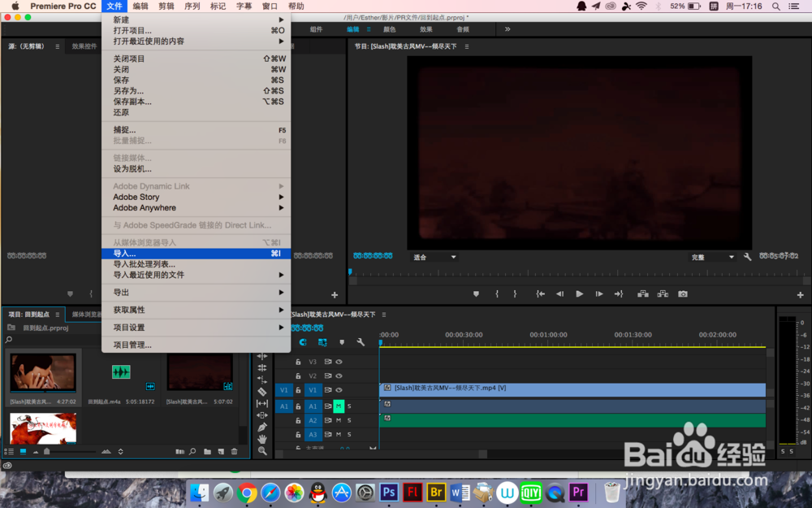Add marker in the program monitor

click(x=476, y=294)
